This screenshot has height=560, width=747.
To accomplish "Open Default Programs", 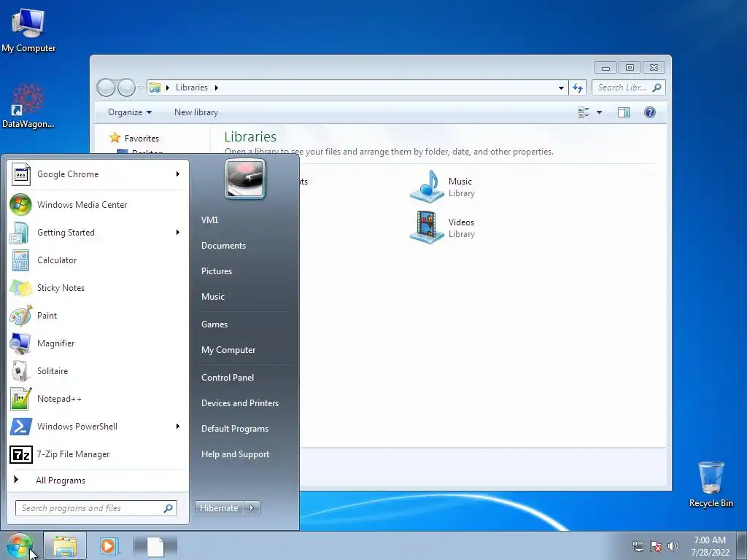I will [235, 429].
